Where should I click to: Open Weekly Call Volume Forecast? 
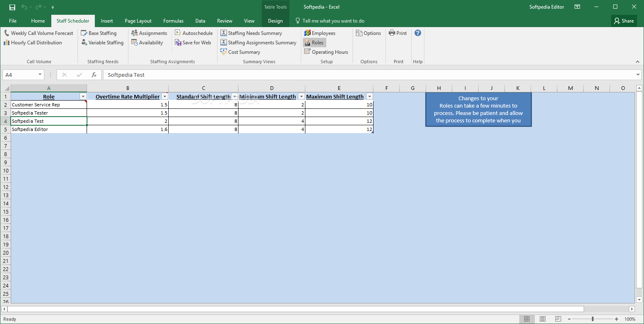[x=39, y=33]
